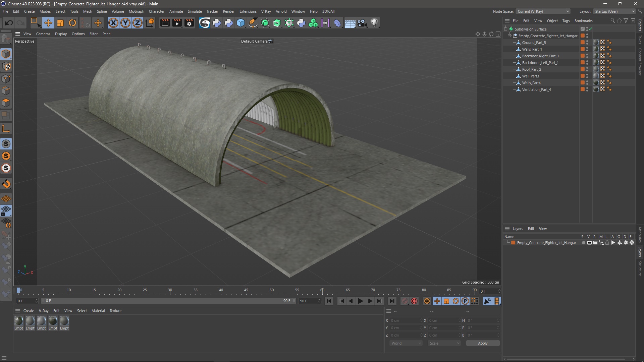This screenshot has height=362, width=644.
Task: Click the X position value field
Action: point(406,320)
